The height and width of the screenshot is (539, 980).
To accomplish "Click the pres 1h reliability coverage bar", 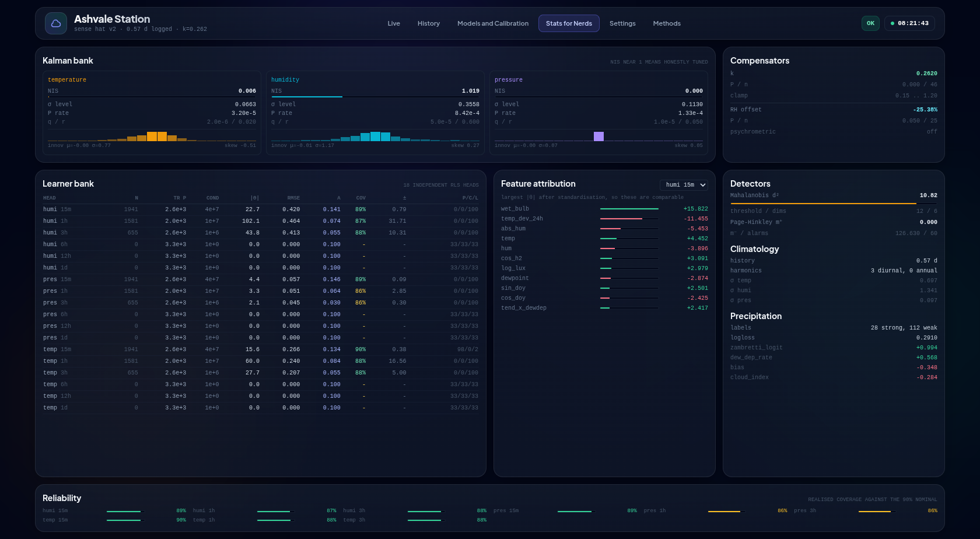I will tap(726, 512).
